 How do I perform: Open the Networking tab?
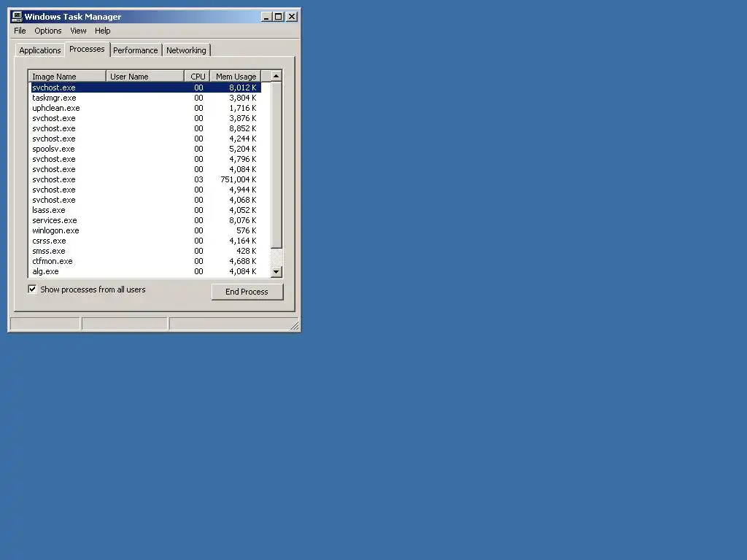pyautogui.click(x=186, y=50)
